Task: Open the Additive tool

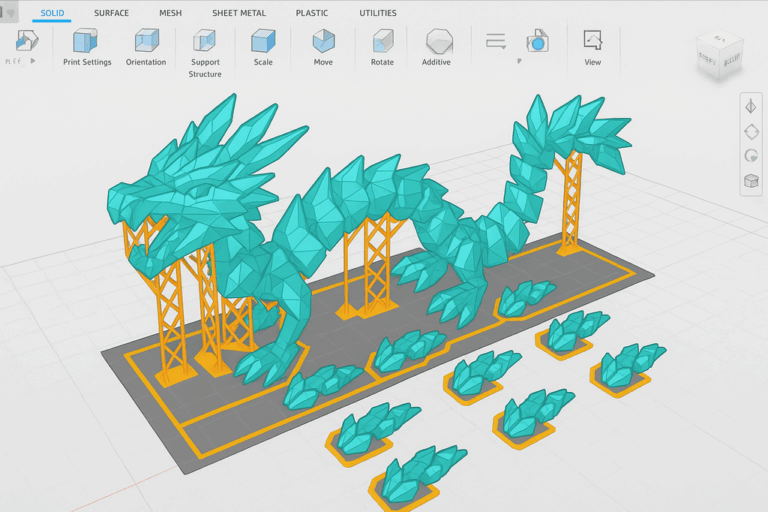Action: (436, 47)
